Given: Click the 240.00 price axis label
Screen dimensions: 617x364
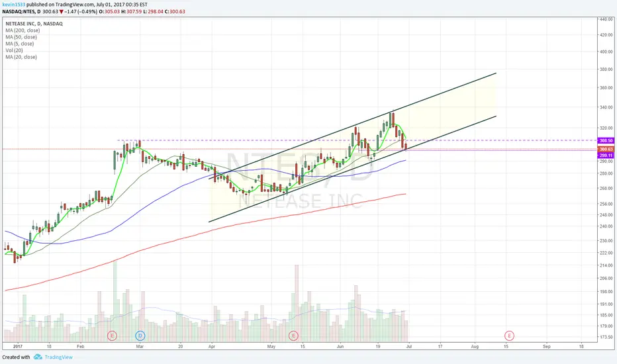Looking at the screenshot, I should [606, 226].
